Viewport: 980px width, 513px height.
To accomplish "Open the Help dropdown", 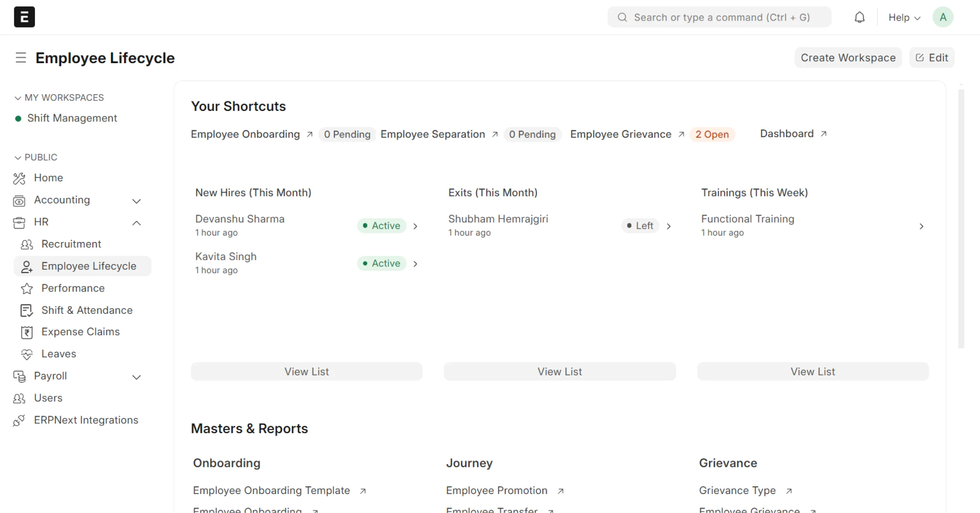I will (x=904, y=17).
